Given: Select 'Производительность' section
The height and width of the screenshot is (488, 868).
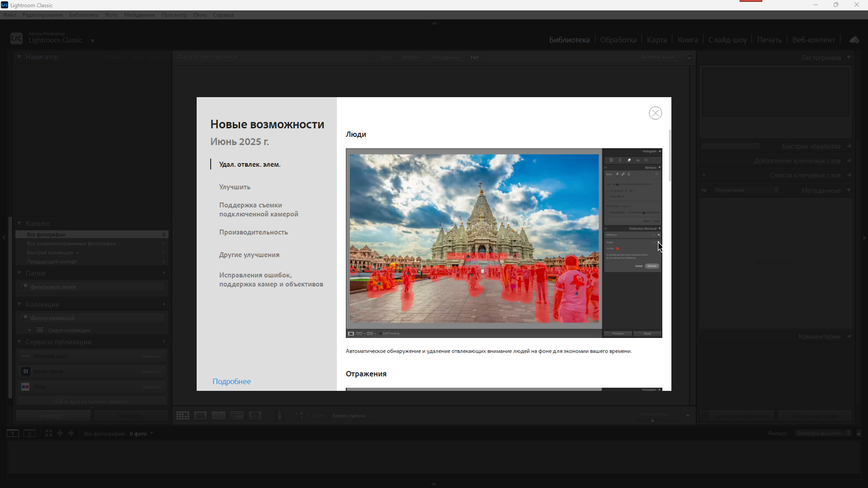Looking at the screenshot, I should point(253,232).
